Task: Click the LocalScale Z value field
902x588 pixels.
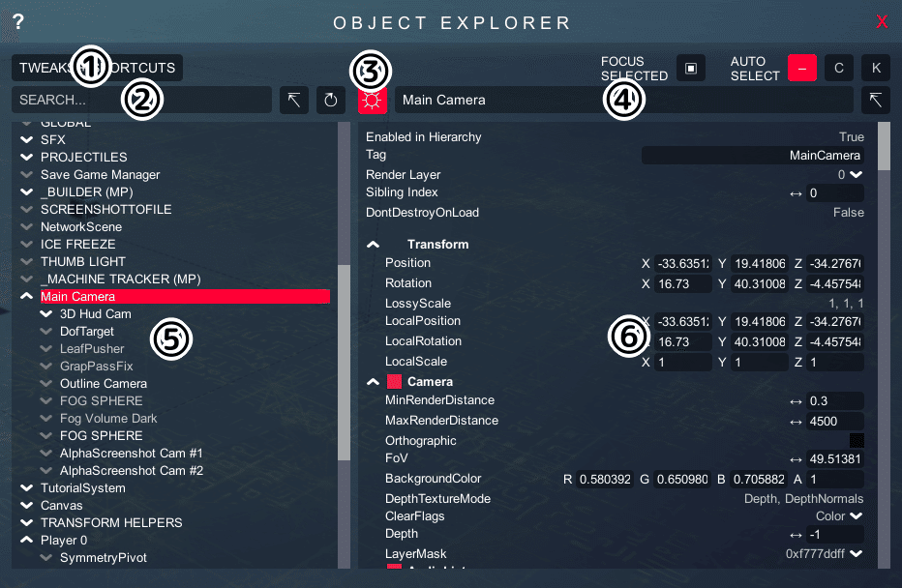Action: (834, 363)
